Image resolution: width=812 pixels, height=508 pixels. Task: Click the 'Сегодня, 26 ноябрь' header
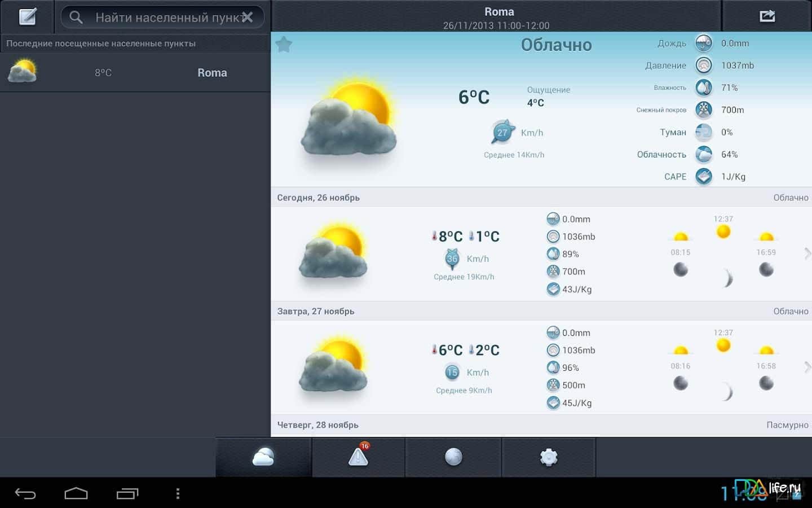(x=319, y=198)
